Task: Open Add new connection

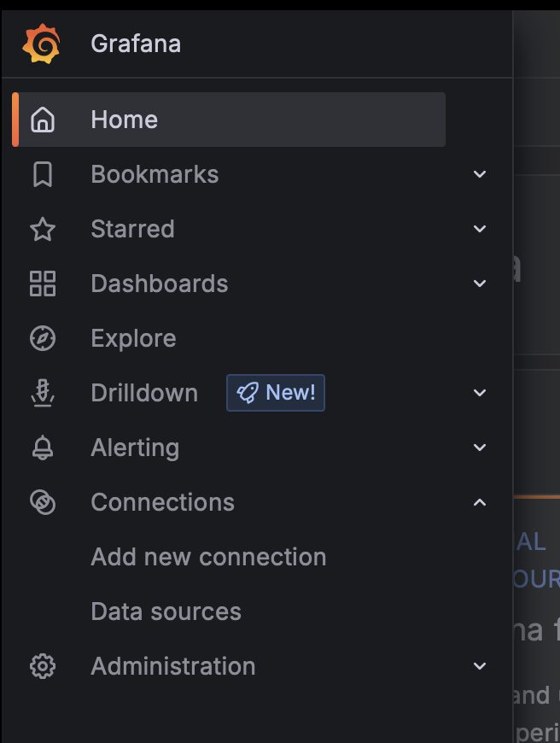Action: point(208,557)
